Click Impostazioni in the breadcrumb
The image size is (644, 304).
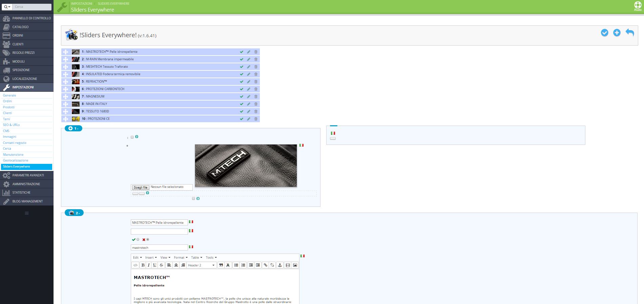82,3
